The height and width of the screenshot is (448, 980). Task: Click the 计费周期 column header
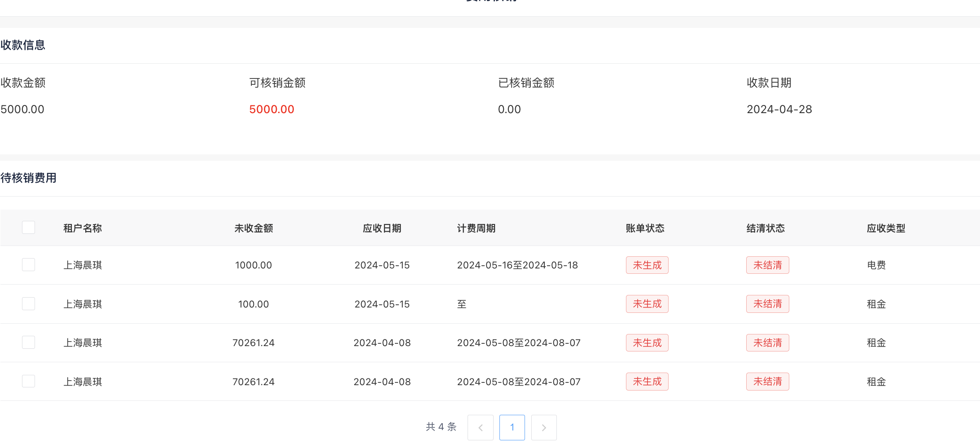(476, 228)
